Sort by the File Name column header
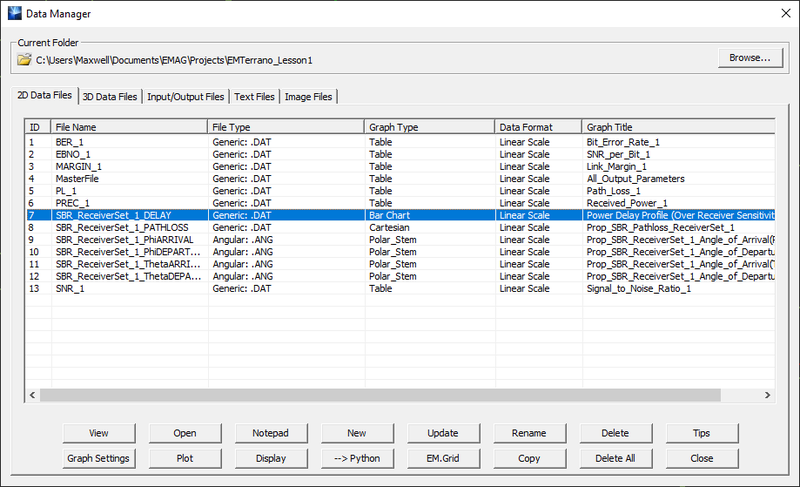Viewport: 800px width, 487px height. pos(130,127)
